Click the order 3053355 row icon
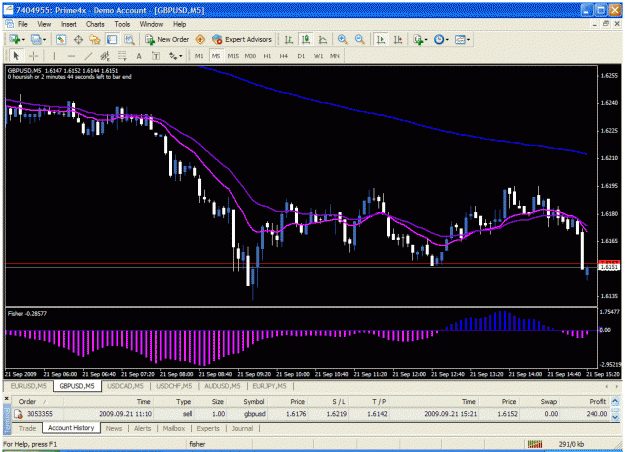Screen dimensions: 625x452 tap(18, 414)
